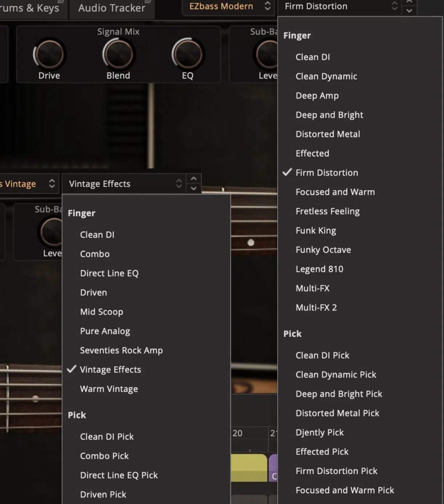444x504 pixels.
Task: Click the Drive knob
Action: [49, 55]
